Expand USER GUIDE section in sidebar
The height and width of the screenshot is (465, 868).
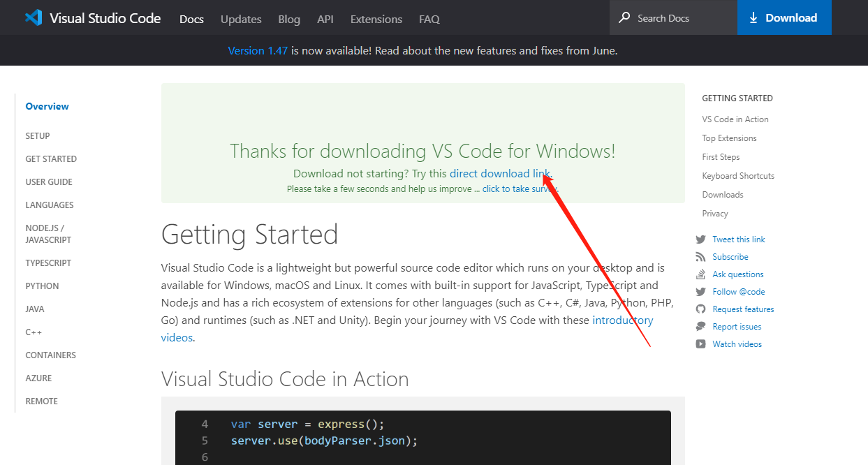tap(49, 182)
